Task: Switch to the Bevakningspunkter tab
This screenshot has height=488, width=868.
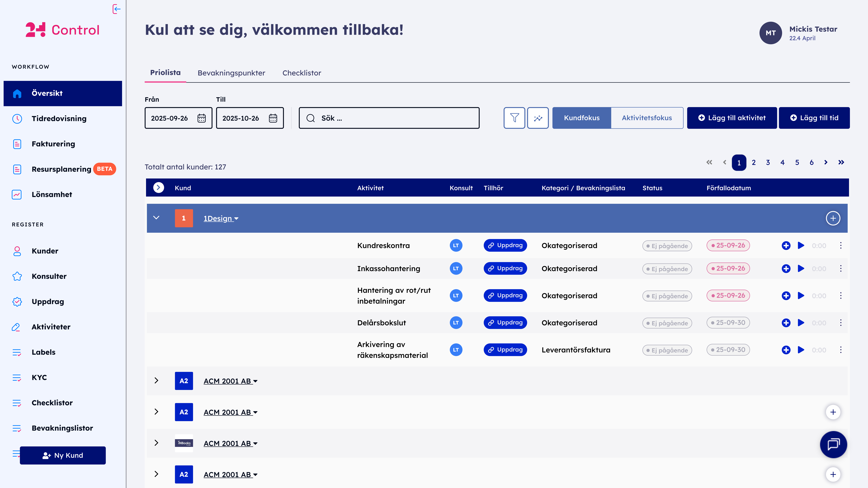Action: [x=231, y=73]
